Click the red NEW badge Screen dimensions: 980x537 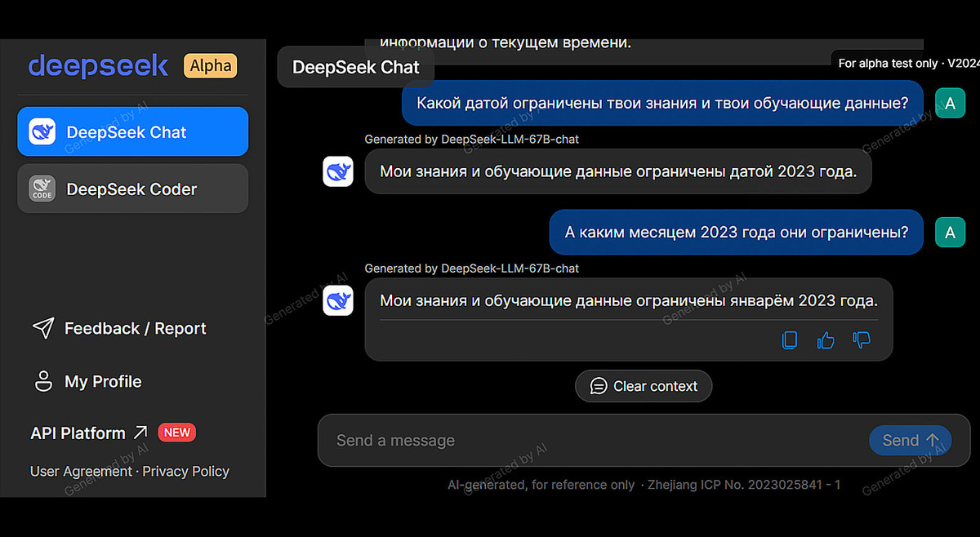point(176,433)
